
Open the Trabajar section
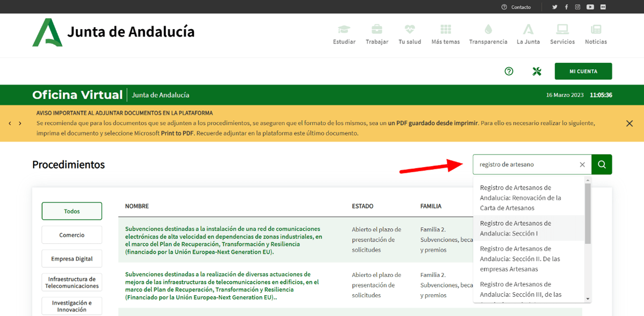coord(377,35)
